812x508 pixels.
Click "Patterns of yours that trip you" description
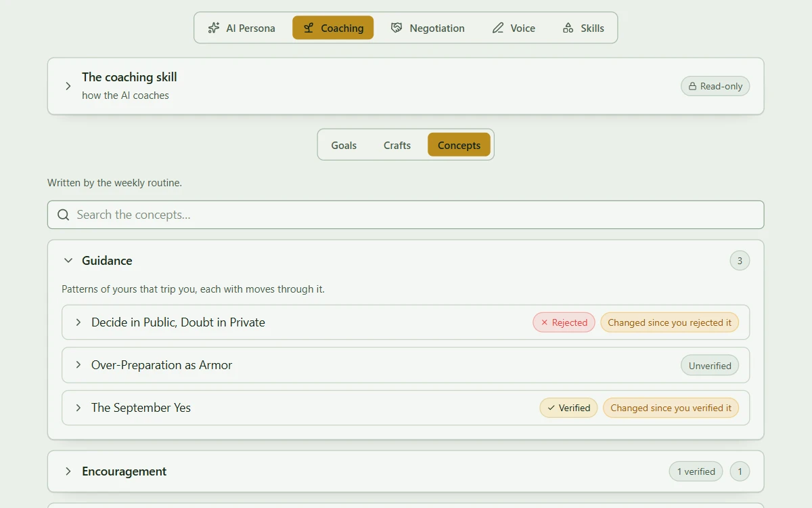[193, 289]
